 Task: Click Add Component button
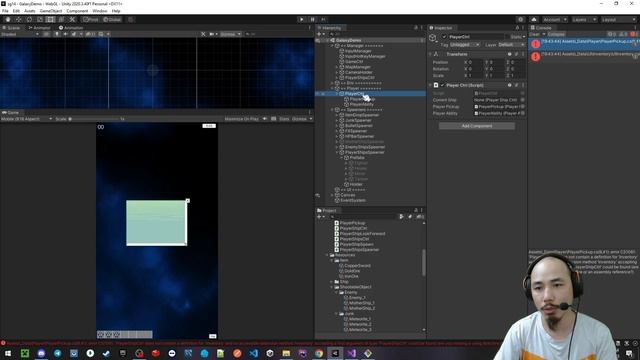tap(477, 126)
